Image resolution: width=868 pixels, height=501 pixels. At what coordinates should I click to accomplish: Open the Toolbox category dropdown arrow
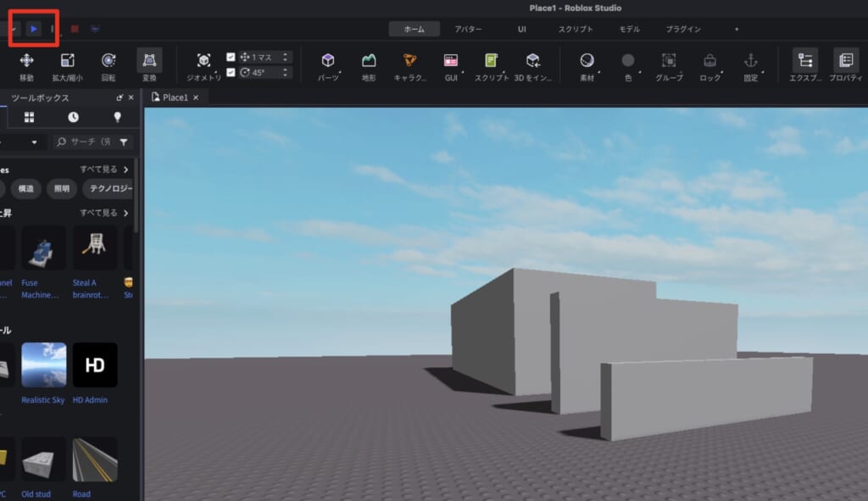coord(34,142)
